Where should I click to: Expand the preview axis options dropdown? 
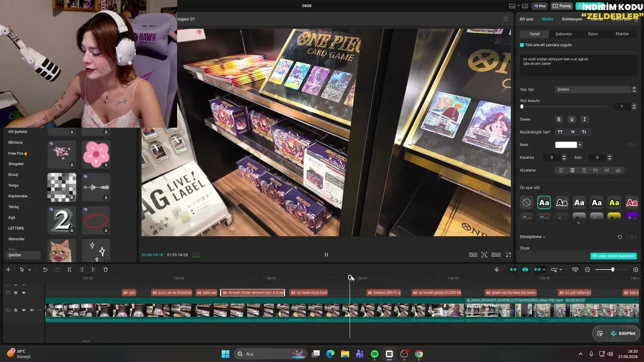tap(560, 270)
